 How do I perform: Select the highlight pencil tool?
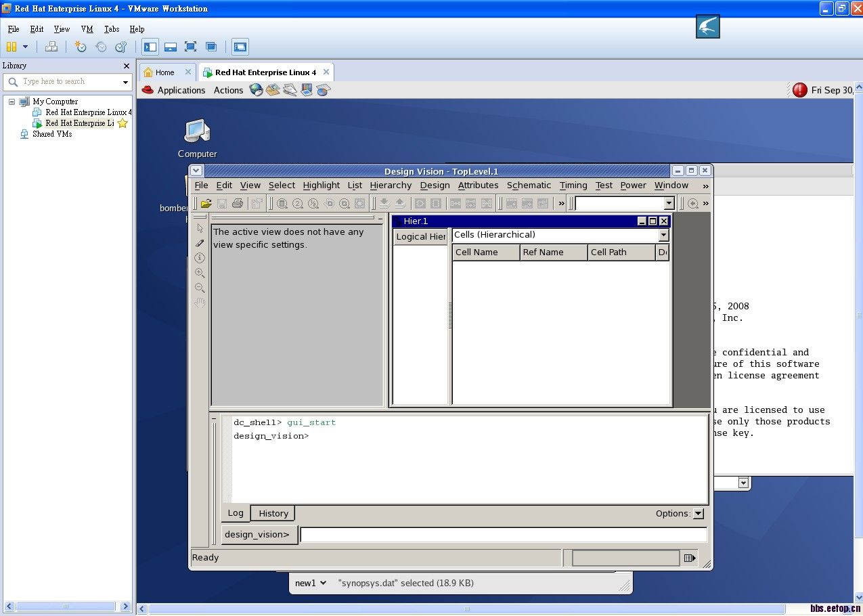(x=200, y=243)
